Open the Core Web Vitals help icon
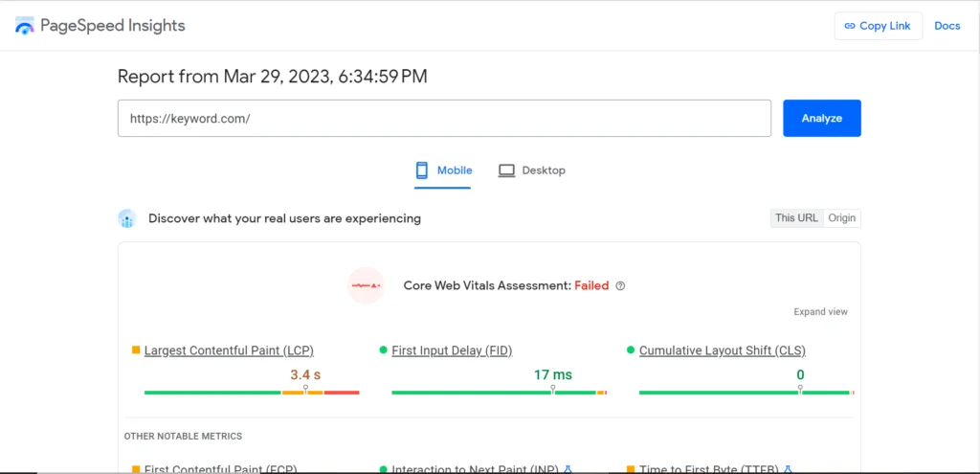Viewport: 980px width, 474px height. click(620, 285)
